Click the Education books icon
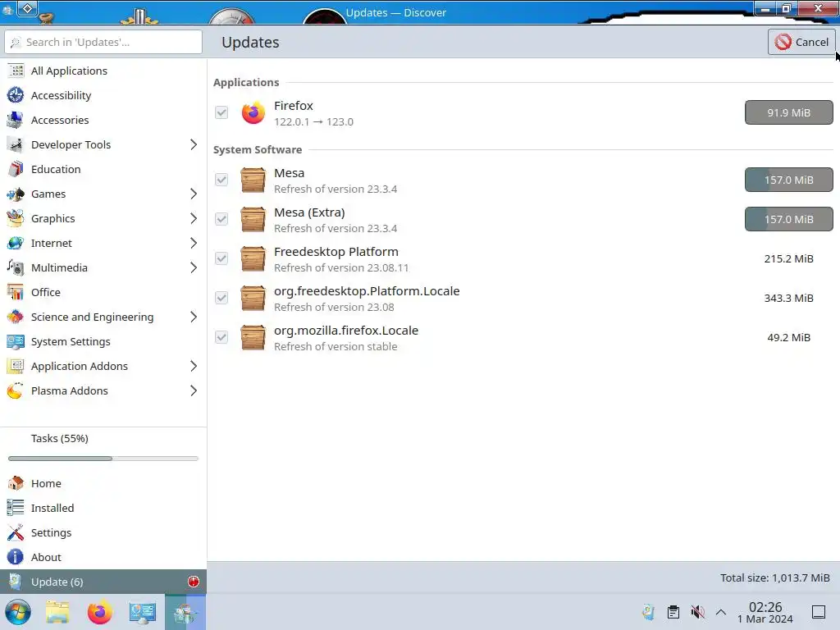Image resolution: width=840 pixels, height=630 pixels. click(16, 169)
